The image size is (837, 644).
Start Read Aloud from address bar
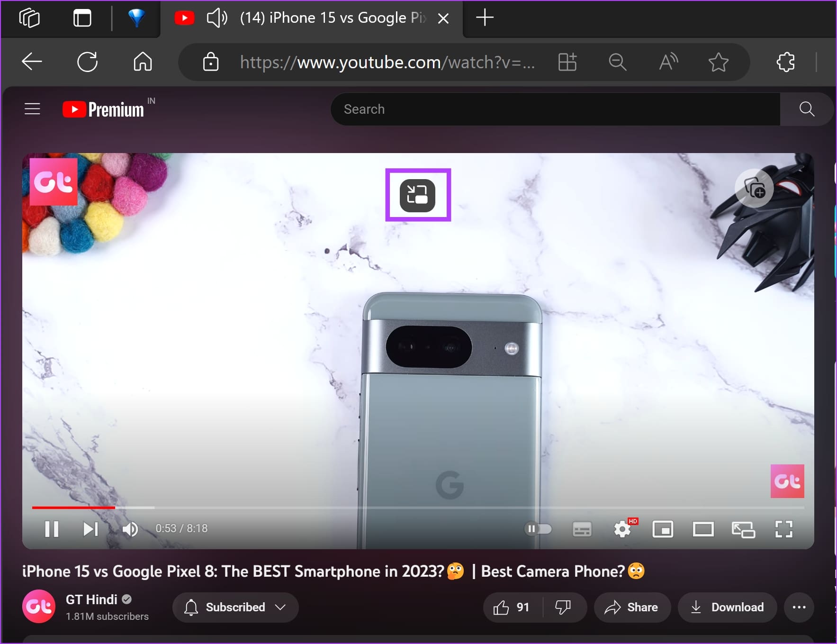[x=668, y=62]
